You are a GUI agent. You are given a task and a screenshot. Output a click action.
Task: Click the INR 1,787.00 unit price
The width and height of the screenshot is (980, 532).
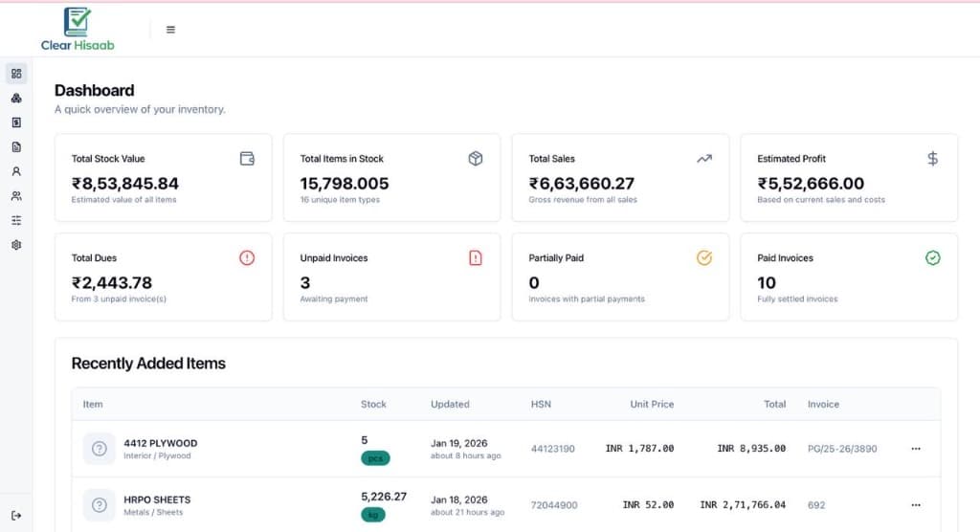coord(639,449)
